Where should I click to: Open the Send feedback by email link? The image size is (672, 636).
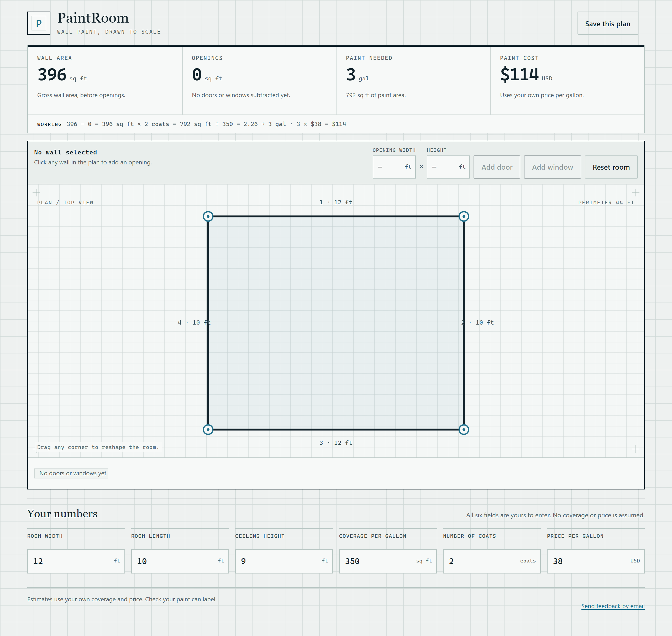tap(613, 606)
